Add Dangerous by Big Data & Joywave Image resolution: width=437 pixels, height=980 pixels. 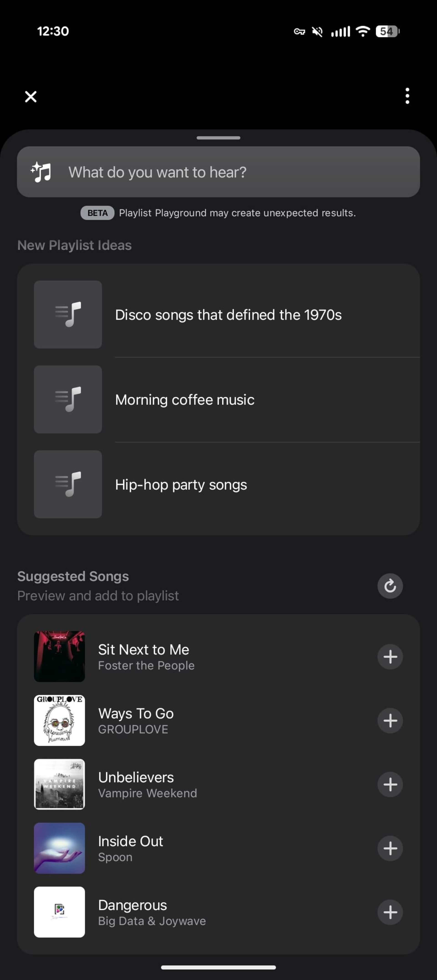390,912
